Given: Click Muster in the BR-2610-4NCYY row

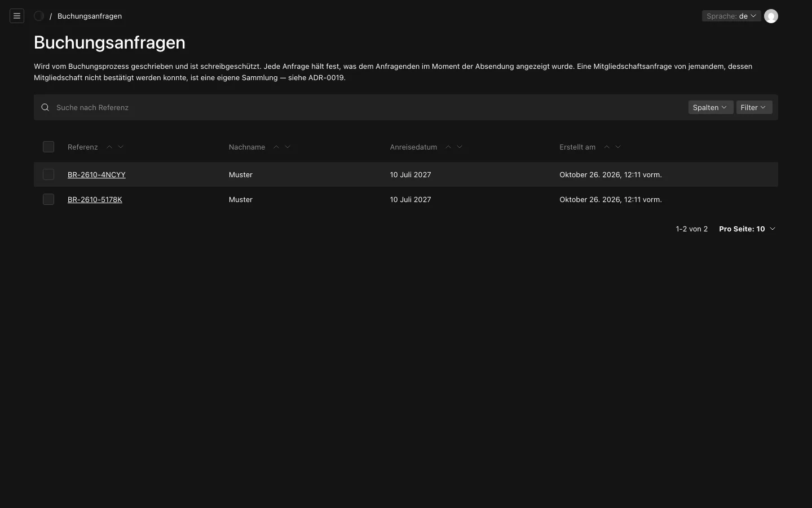Looking at the screenshot, I should point(241,174).
